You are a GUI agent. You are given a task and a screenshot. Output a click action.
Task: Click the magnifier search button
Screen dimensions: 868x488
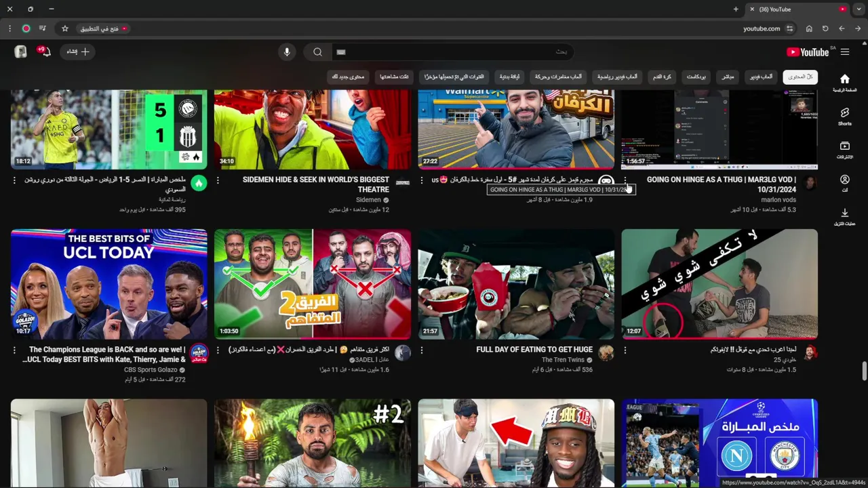click(317, 52)
